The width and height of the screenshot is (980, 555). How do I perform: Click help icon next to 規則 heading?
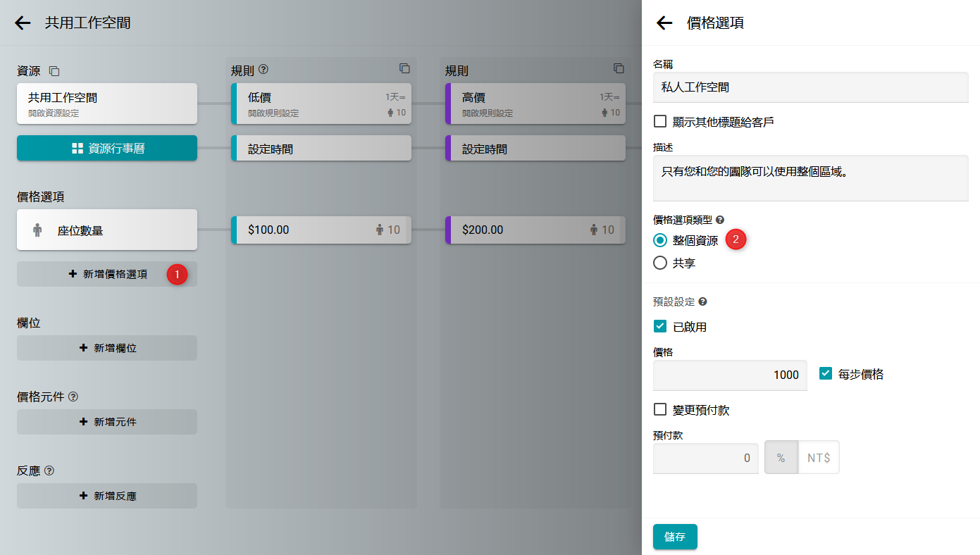[263, 70]
